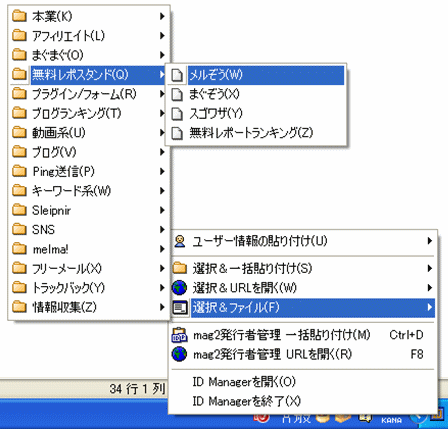Expand submenu arrow of Ping送信(P)
Screen dimensions: 448x429
(162, 171)
